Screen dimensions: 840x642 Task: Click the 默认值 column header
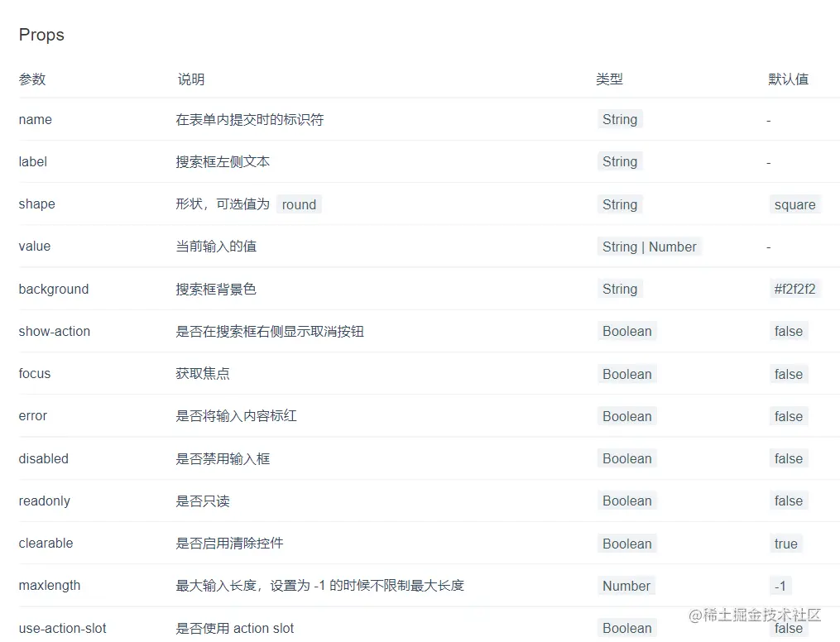(788, 79)
